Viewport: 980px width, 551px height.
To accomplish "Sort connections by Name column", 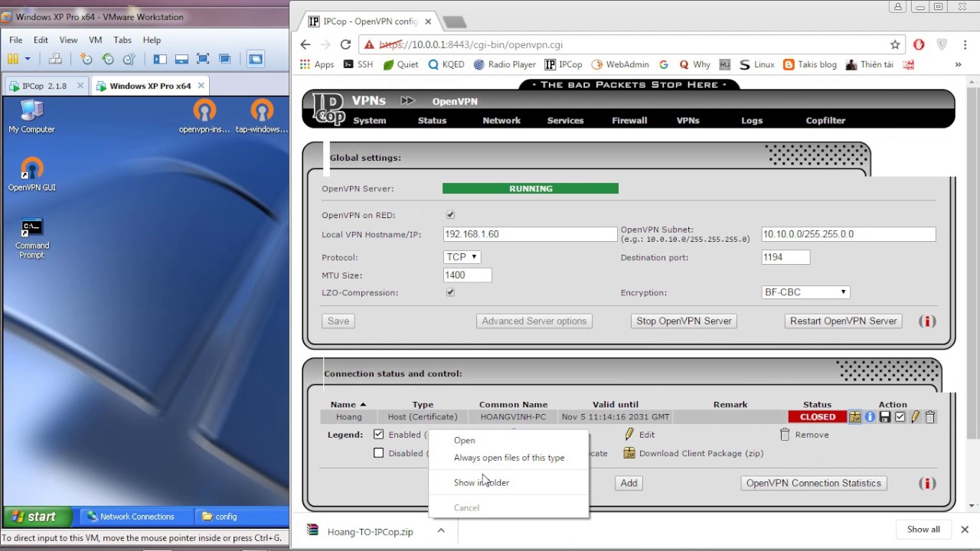I will [348, 405].
